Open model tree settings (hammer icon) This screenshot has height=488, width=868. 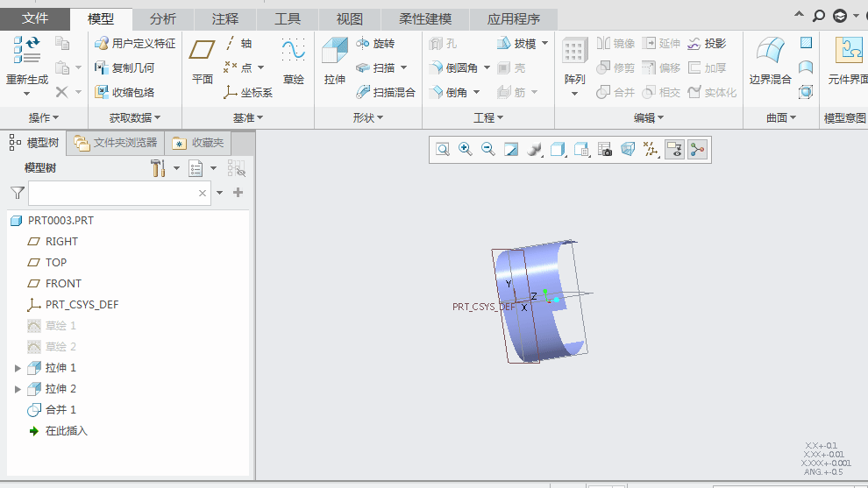click(158, 168)
